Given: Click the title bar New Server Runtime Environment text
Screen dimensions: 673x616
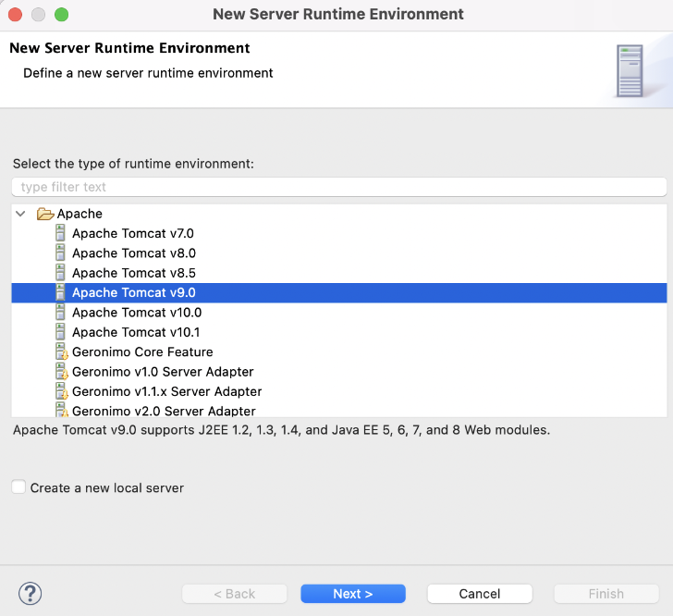Looking at the screenshot, I should click(338, 14).
